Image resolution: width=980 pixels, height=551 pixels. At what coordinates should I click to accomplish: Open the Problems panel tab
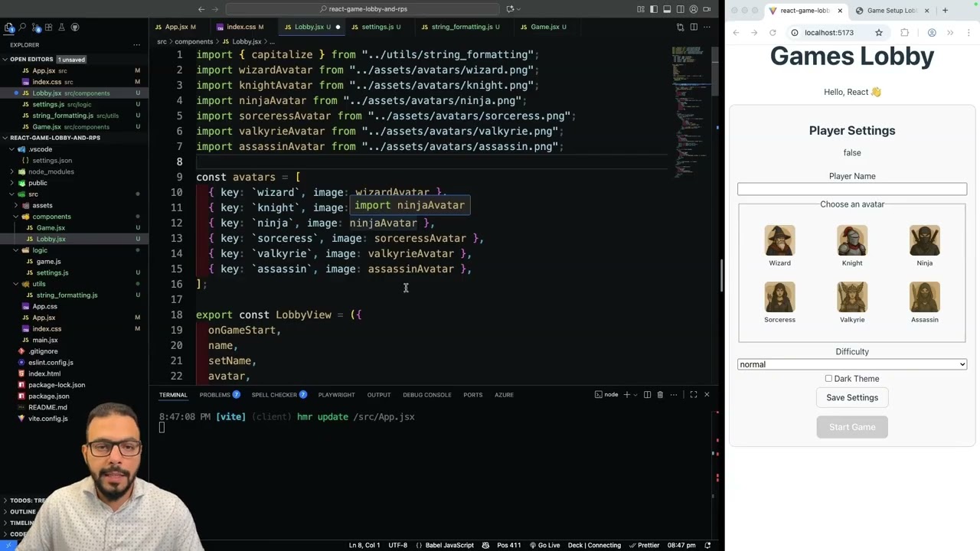220,395
